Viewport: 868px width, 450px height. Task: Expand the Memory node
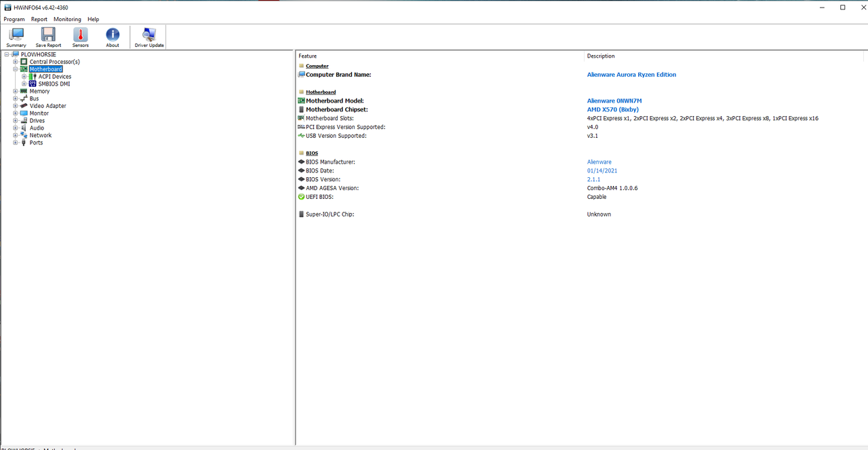point(15,91)
